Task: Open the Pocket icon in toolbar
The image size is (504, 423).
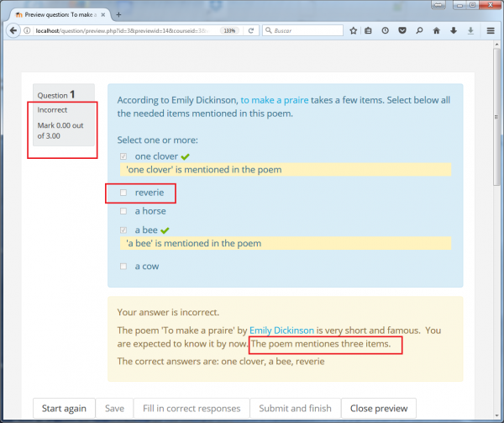Action: (x=402, y=30)
